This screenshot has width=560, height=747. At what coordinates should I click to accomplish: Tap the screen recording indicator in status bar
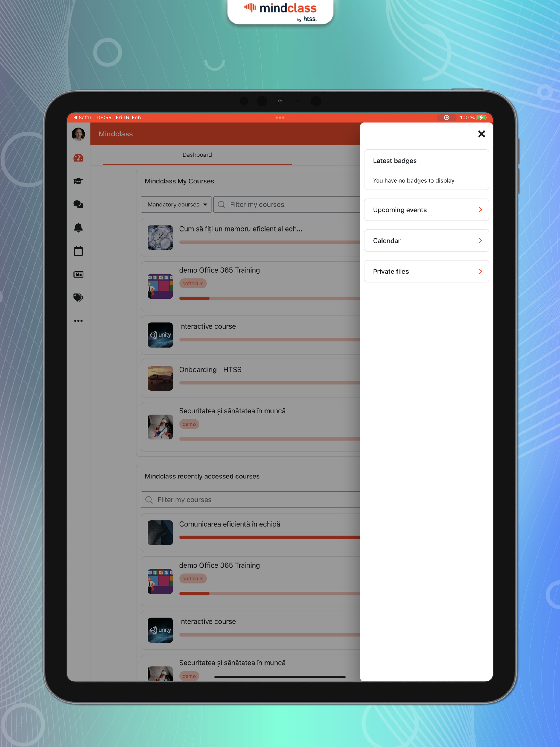[x=447, y=118]
